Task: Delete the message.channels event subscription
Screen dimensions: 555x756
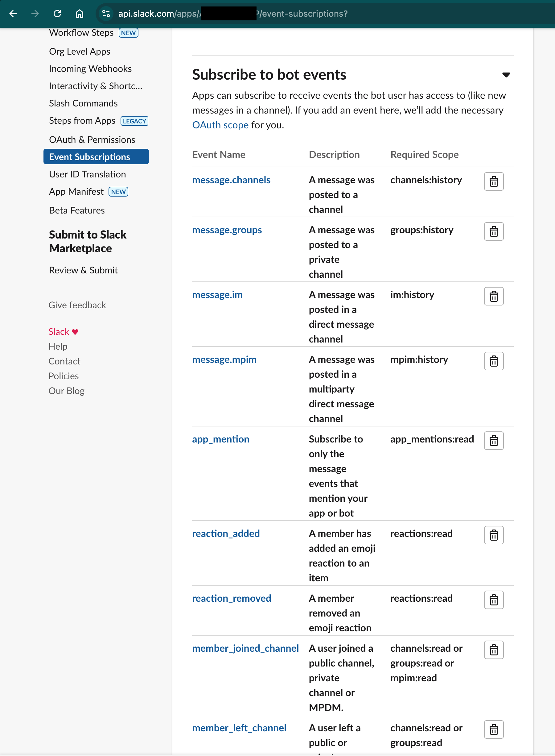Action: [494, 181]
